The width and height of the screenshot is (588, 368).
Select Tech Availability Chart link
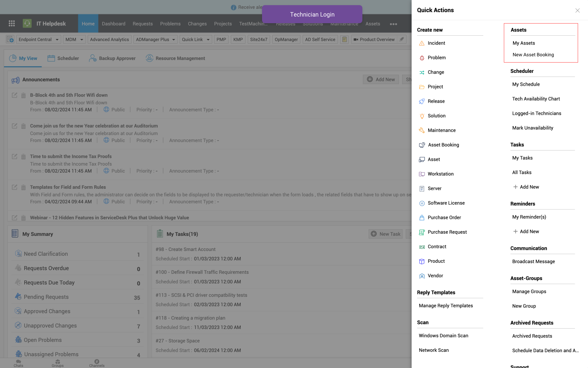(x=536, y=99)
